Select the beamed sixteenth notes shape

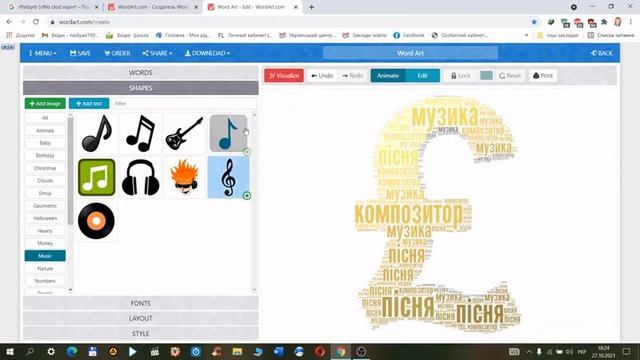click(141, 133)
